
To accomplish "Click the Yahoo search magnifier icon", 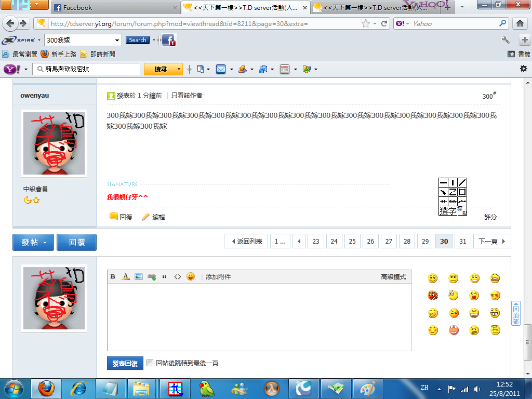I will pos(502,23).
